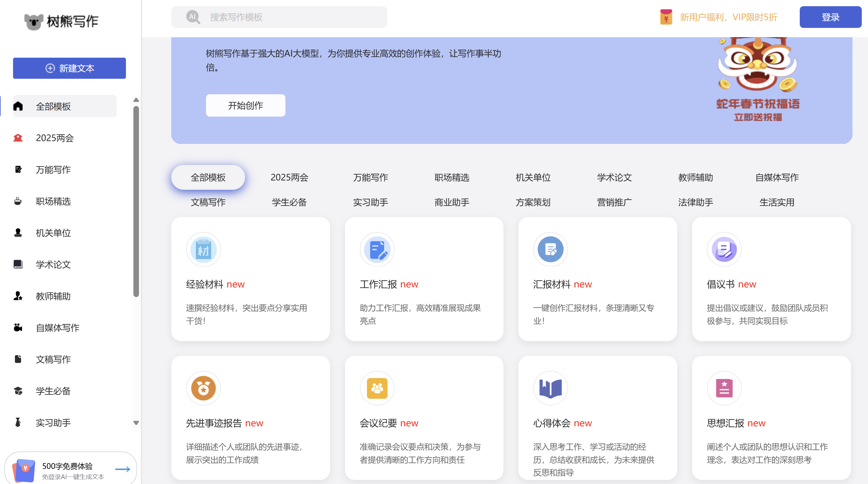
Task: Open the 心得体会 book icon
Action: [550, 388]
